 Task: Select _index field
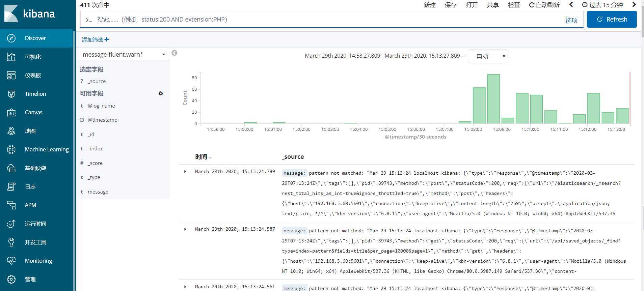95,148
